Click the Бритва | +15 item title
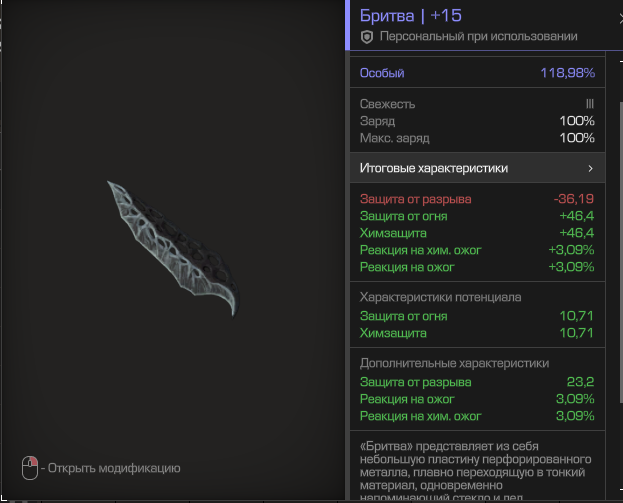 410,14
